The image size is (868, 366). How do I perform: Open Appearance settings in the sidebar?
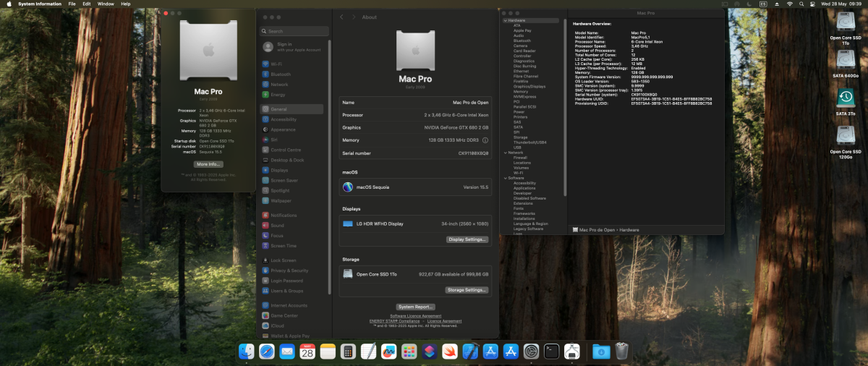pos(292,129)
